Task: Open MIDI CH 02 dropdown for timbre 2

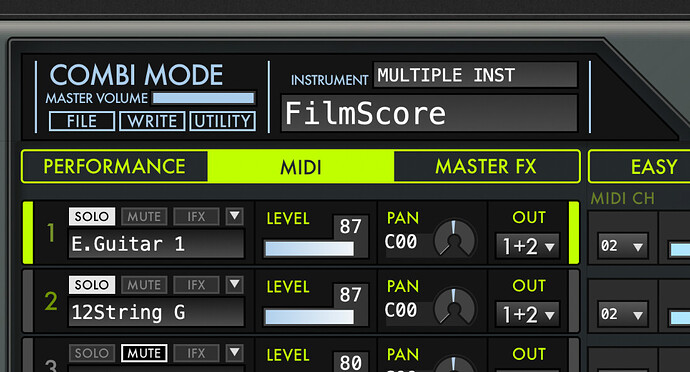Action: tap(622, 314)
